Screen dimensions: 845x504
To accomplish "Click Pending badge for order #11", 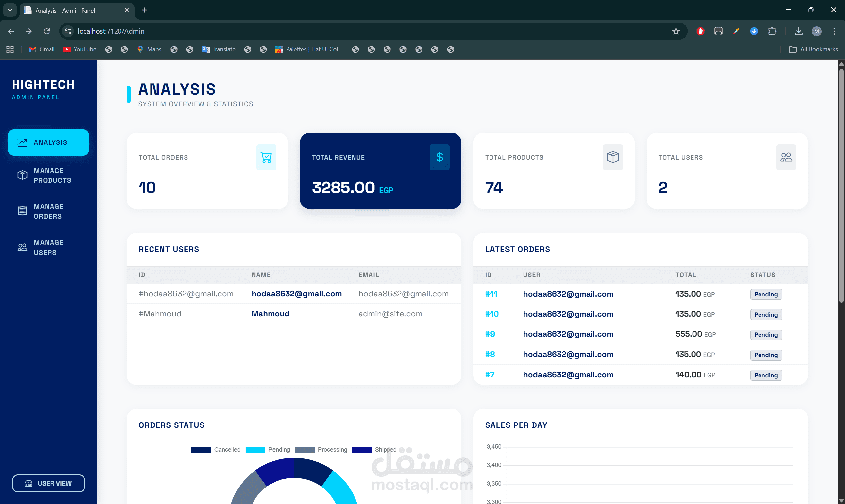I will click(x=766, y=294).
